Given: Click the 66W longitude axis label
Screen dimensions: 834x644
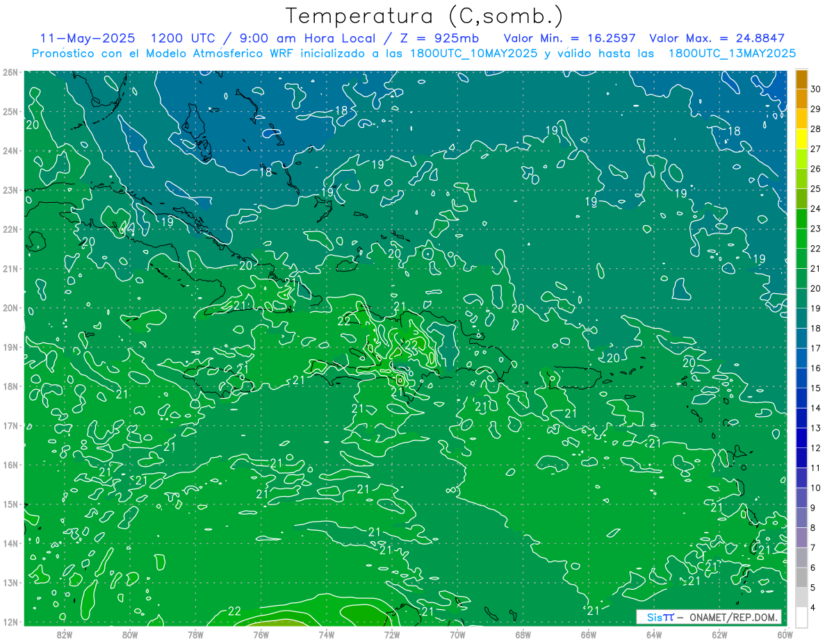Looking at the screenshot, I should tap(589, 634).
